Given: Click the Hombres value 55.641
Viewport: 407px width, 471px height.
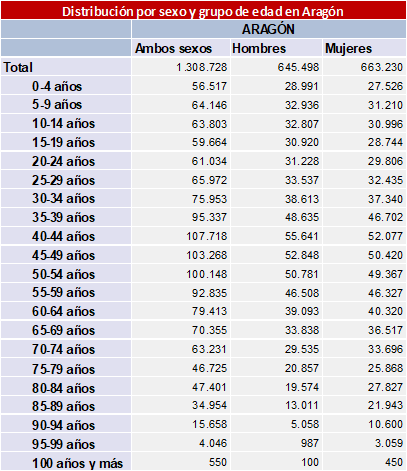Looking at the screenshot, I should (302, 236).
